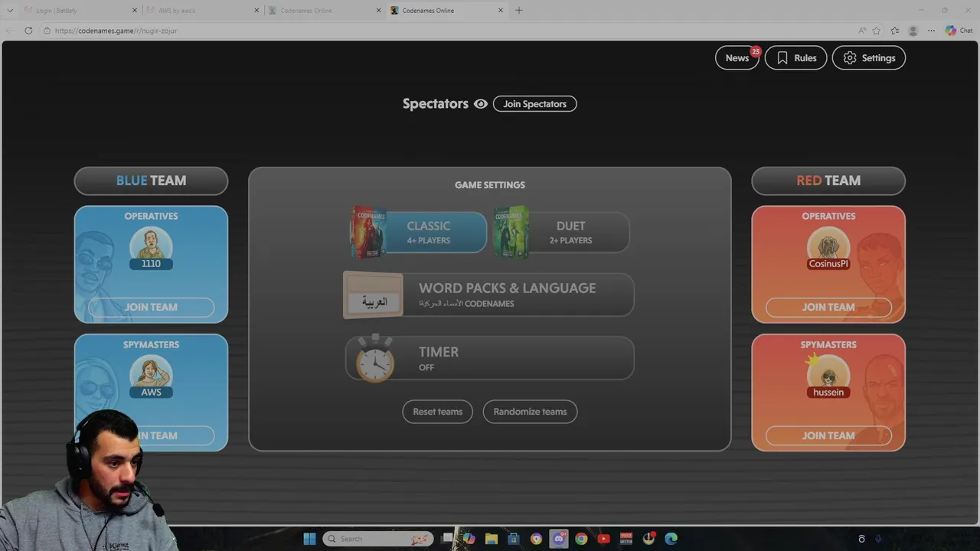The width and height of the screenshot is (980, 551).
Task: Expand the browser tab search dropdown
Action: [10, 11]
